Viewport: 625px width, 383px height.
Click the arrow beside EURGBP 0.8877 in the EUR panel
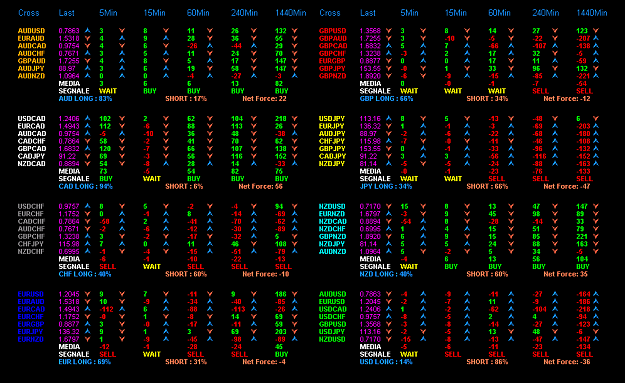[x=87, y=324]
